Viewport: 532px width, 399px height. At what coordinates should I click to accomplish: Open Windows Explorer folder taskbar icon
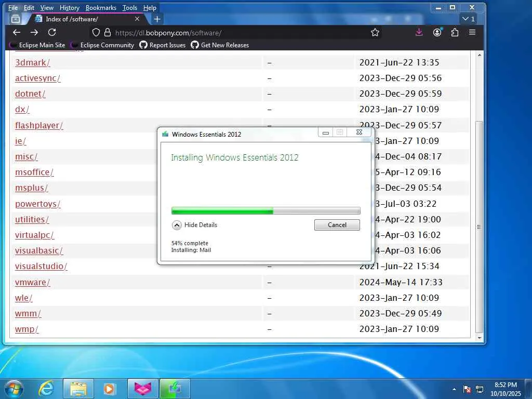click(x=78, y=389)
